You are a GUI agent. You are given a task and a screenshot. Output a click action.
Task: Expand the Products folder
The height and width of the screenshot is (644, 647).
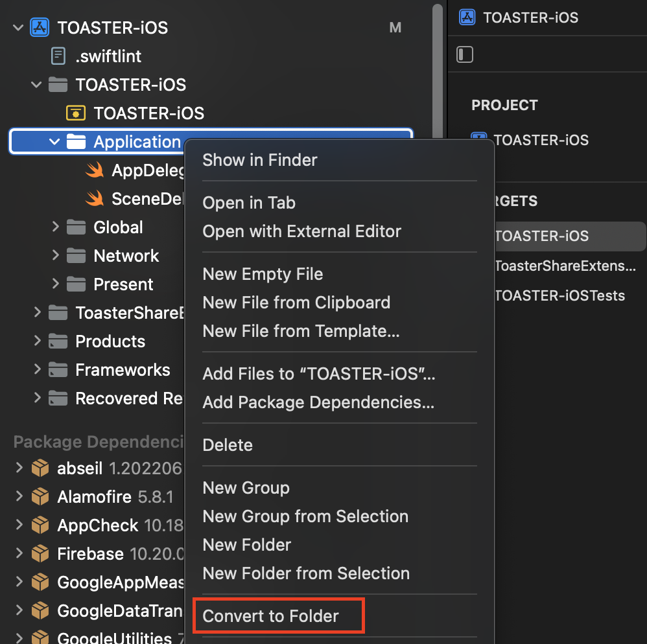click(x=37, y=340)
